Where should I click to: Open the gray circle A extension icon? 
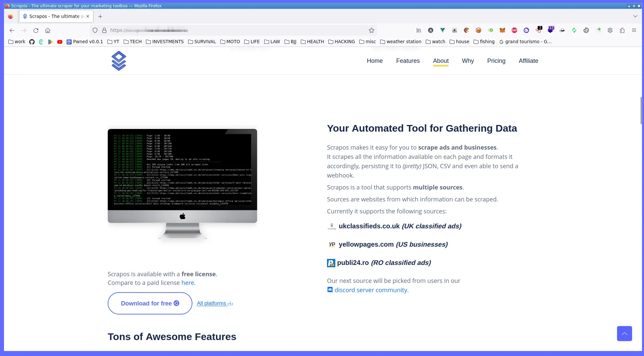(431, 30)
